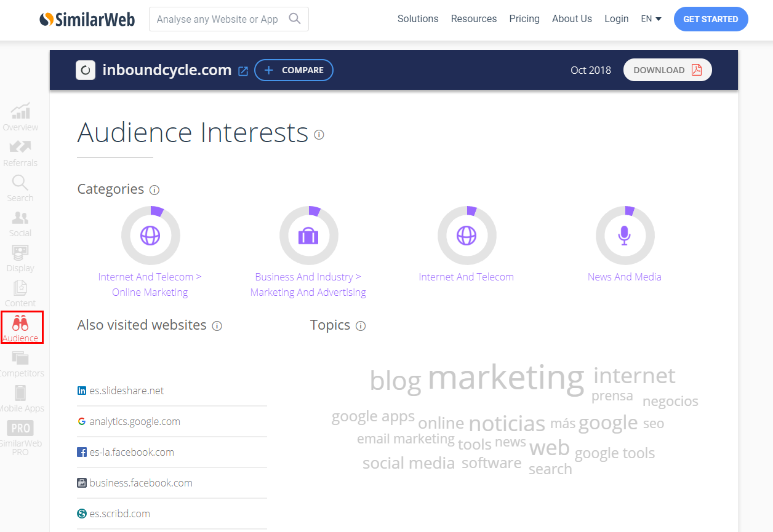Click the word internet in topics cloud
The height and width of the screenshot is (532, 773).
pos(635,375)
